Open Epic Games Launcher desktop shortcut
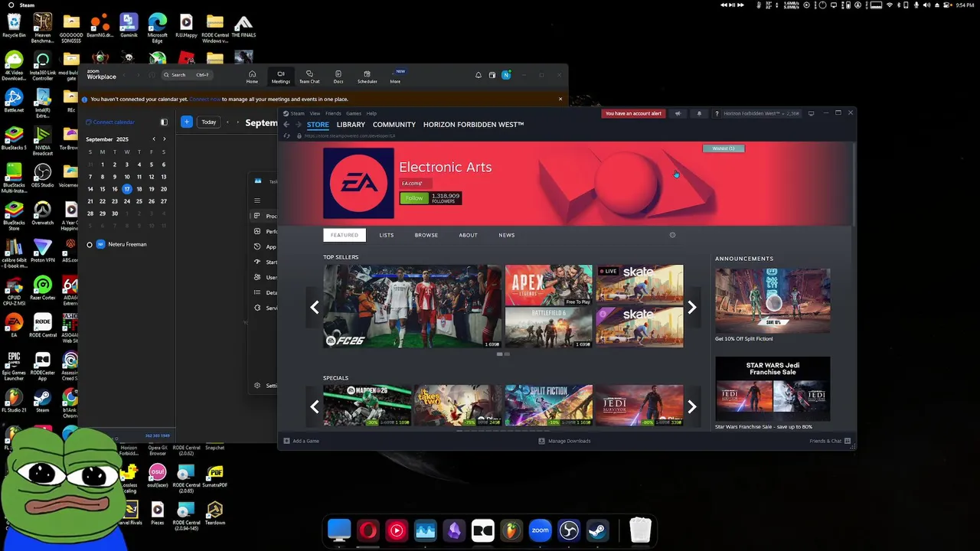The width and height of the screenshot is (980, 551). click(x=14, y=366)
